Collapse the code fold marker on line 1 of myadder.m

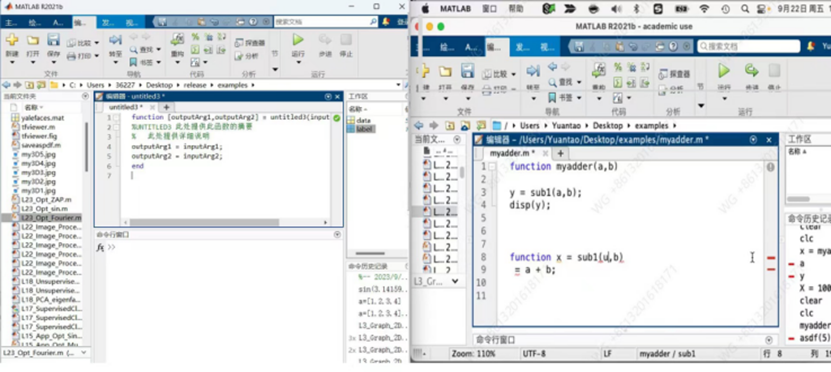point(493,166)
